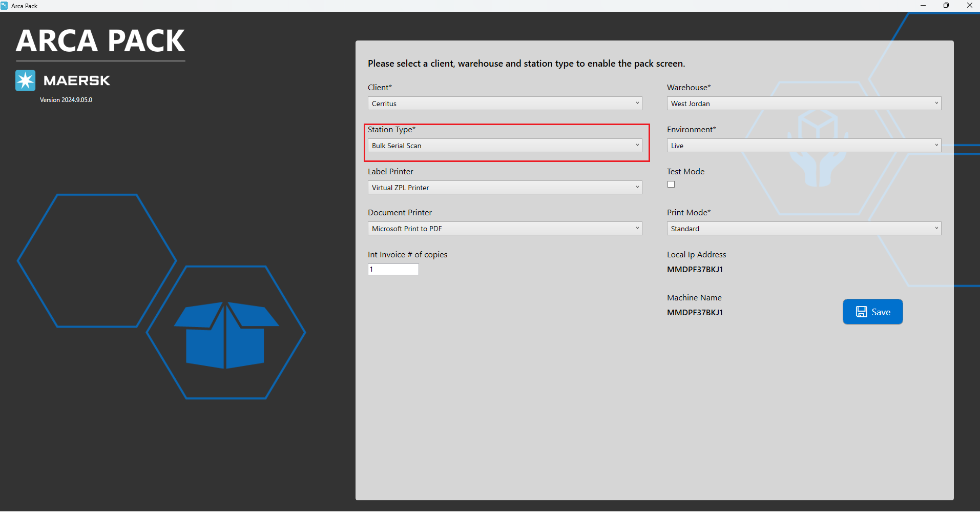The width and height of the screenshot is (980, 529).
Task: Open the Client dropdown showing Cerritus
Action: [505, 104]
